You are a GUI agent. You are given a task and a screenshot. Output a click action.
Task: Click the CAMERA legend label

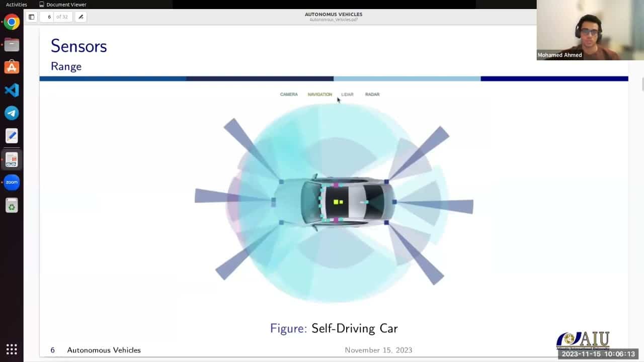tap(289, 94)
